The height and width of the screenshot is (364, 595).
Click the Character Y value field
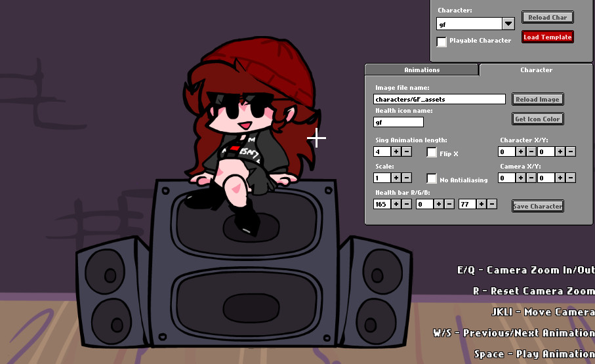pos(546,152)
